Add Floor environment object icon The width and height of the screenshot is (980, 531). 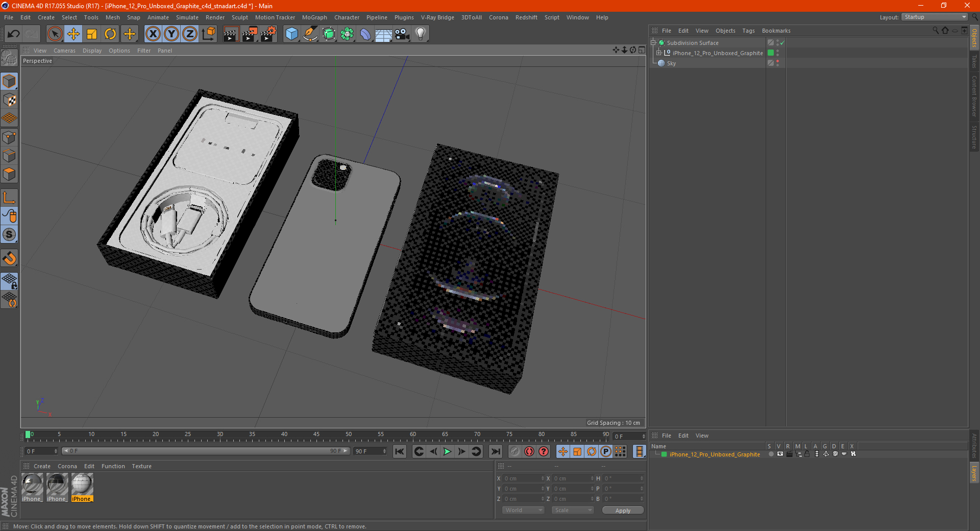coord(384,34)
